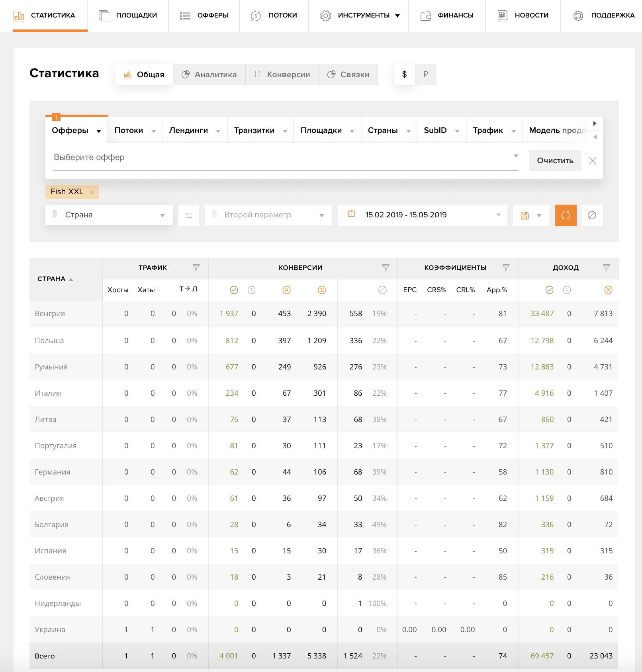Expand the Площадки filter dropdown

coord(327,130)
